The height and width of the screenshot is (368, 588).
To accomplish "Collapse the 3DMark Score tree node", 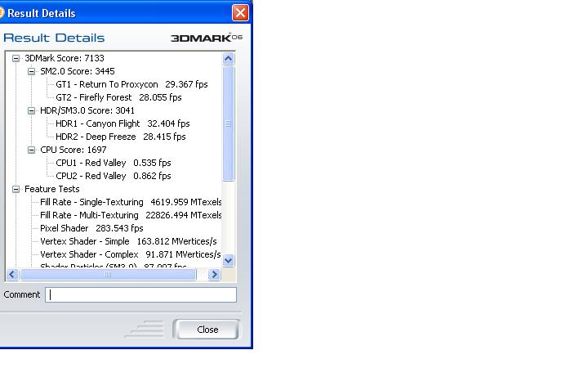I will (x=16, y=58).
